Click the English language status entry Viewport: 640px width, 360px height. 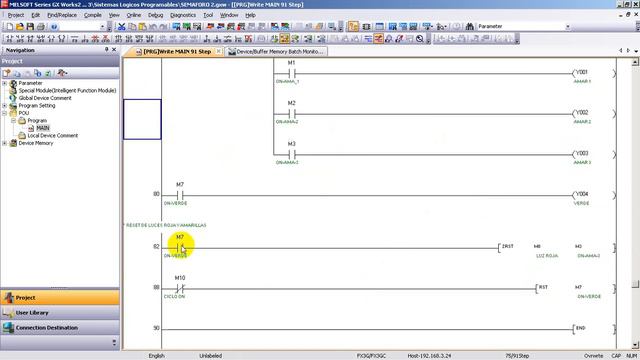(x=156, y=356)
